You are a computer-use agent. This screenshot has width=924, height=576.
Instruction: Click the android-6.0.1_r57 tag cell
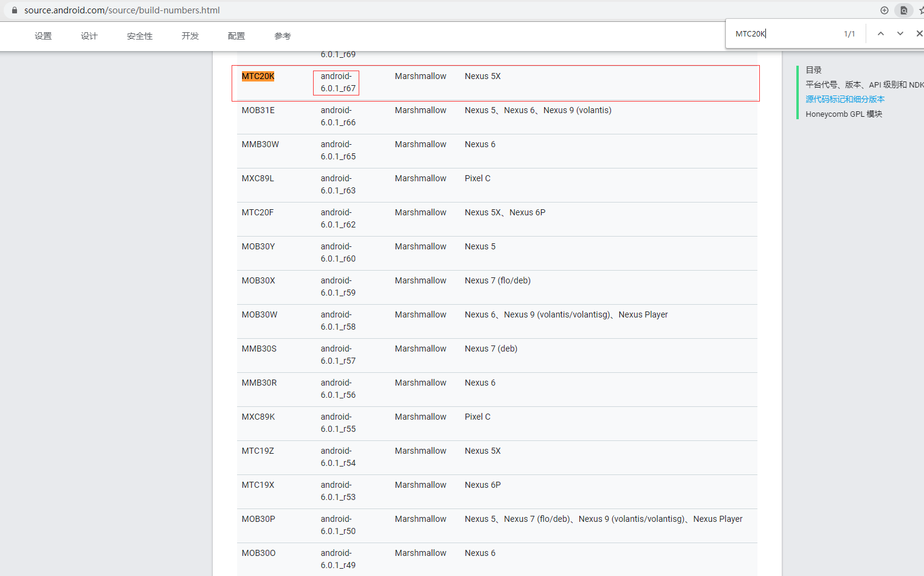coord(338,355)
